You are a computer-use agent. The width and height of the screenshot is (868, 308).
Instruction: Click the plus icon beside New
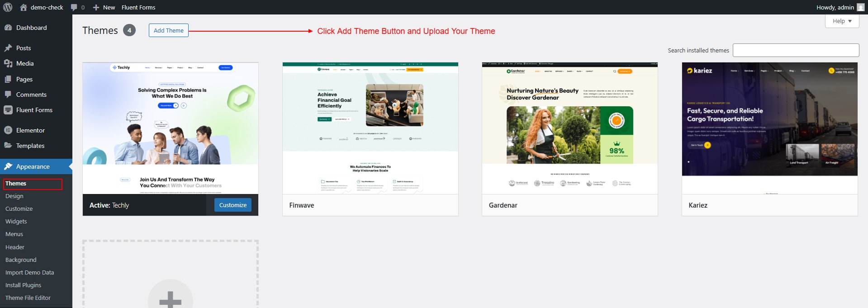[x=96, y=8]
